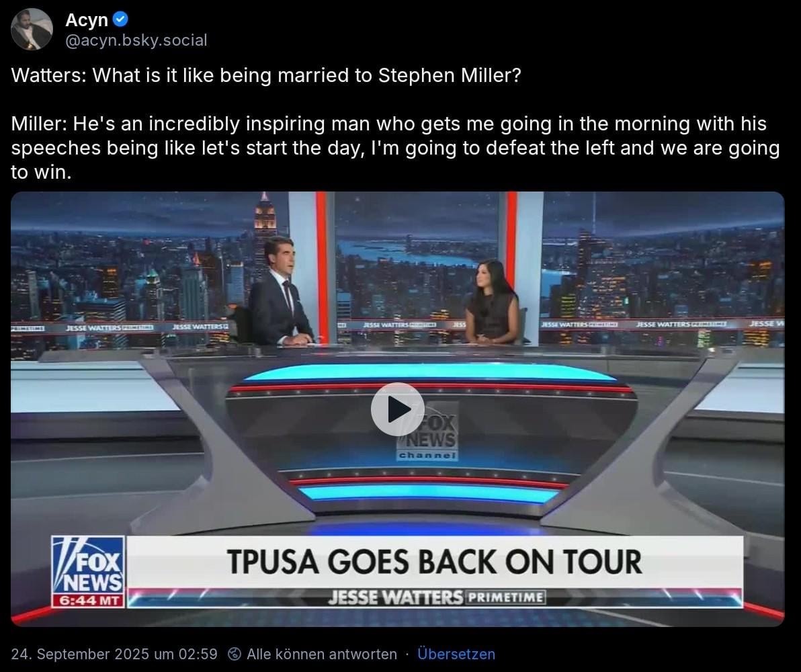Click the 'TPUSA GOES BACK ON TOUR' banner
This screenshot has height=672, width=801.
click(434, 562)
